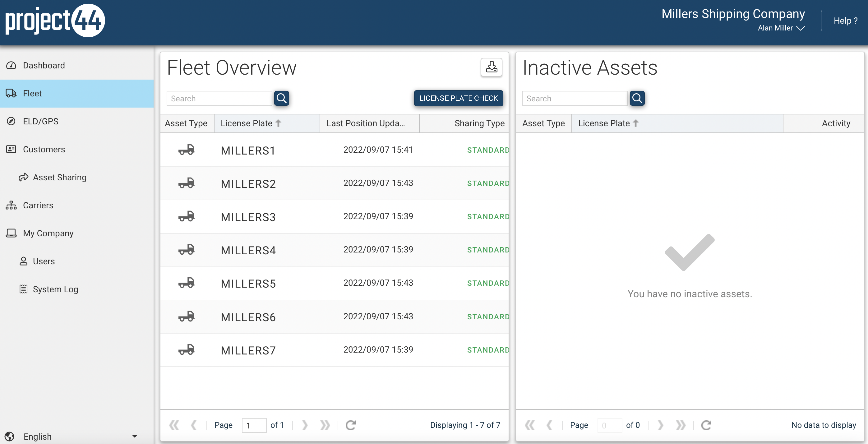Click LICENSE PLATE CHECK button
868x444 pixels.
point(458,98)
